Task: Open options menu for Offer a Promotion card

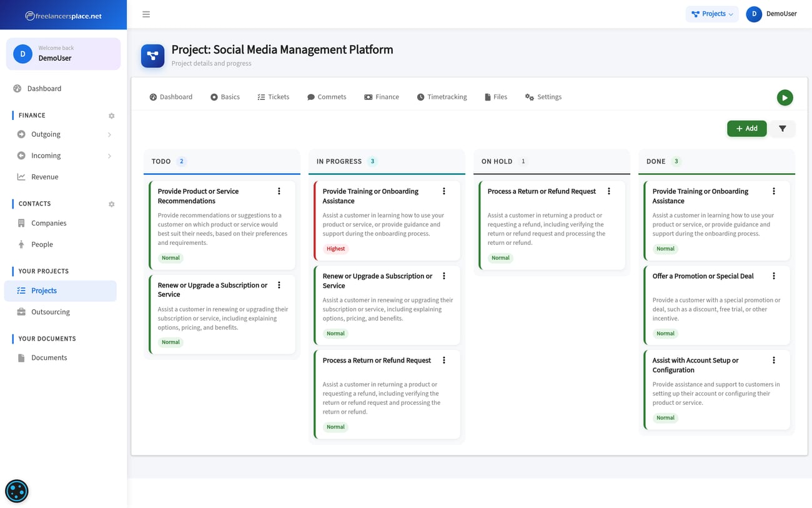Action: (x=774, y=276)
